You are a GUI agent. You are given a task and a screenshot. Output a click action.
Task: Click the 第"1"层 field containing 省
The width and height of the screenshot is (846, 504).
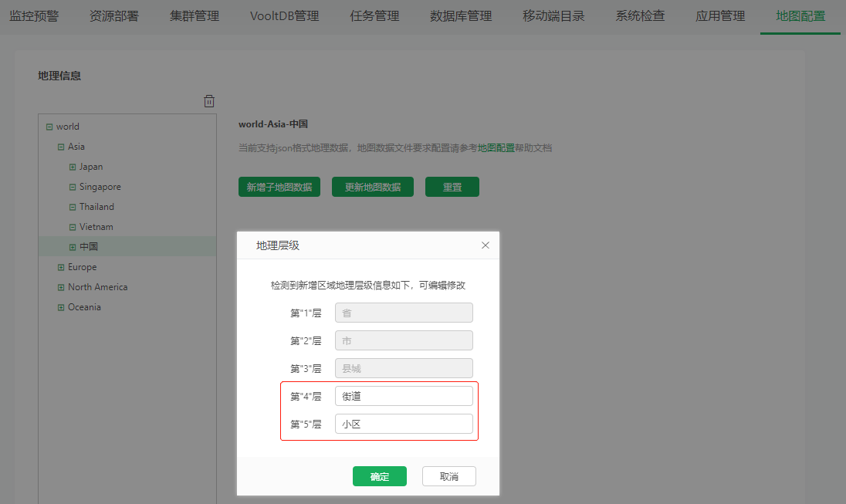coord(404,313)
